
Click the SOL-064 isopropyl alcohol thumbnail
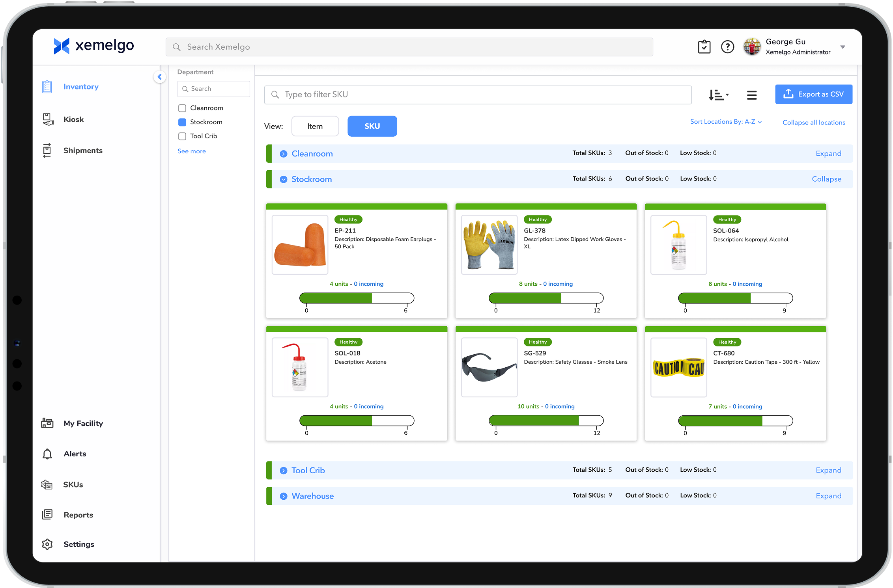click(679, 245)
